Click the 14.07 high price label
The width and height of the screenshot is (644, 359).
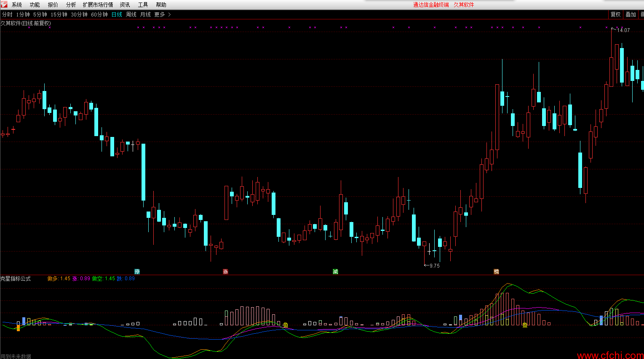623,30
